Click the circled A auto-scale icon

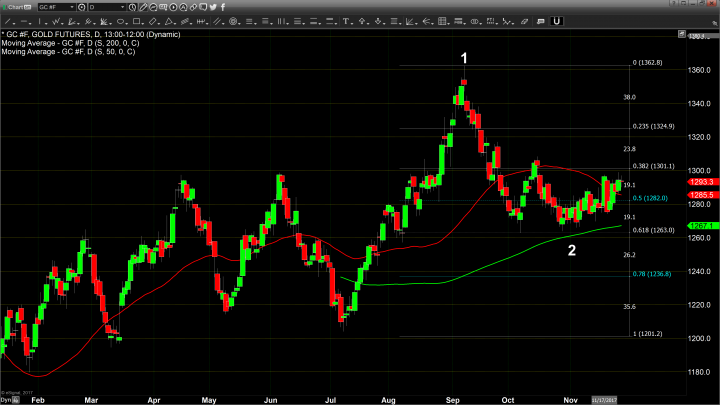(183, 7)
